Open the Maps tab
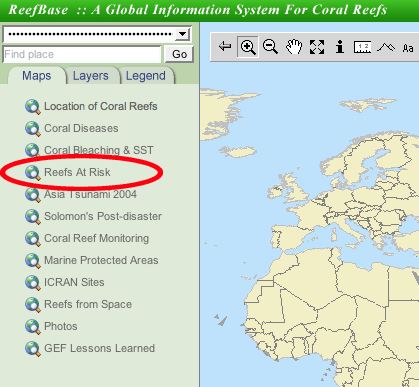The height and width of the screenshot is (387, 419). [37, 76]
